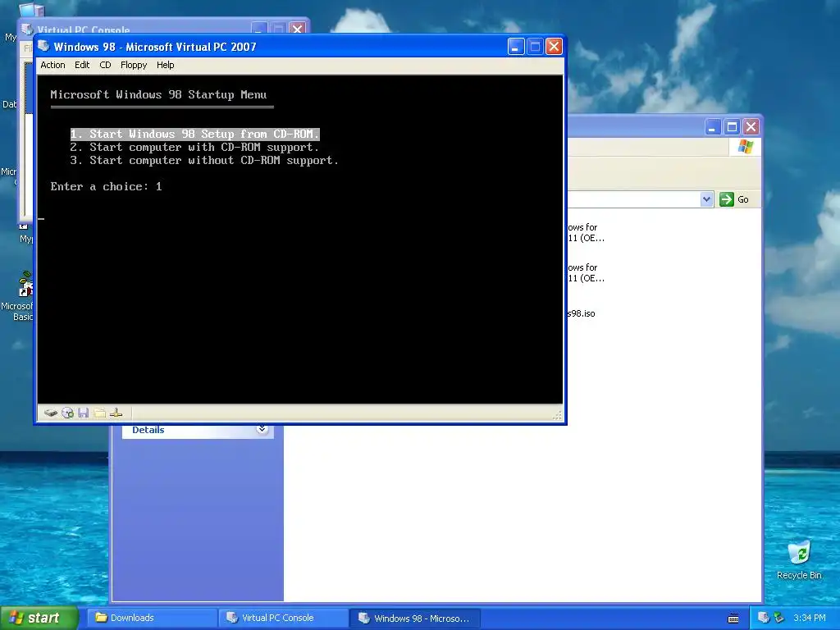Switch to Windows 98 - Microsoft task button
This screenshot has height=630, width=840.
(414, 618)
